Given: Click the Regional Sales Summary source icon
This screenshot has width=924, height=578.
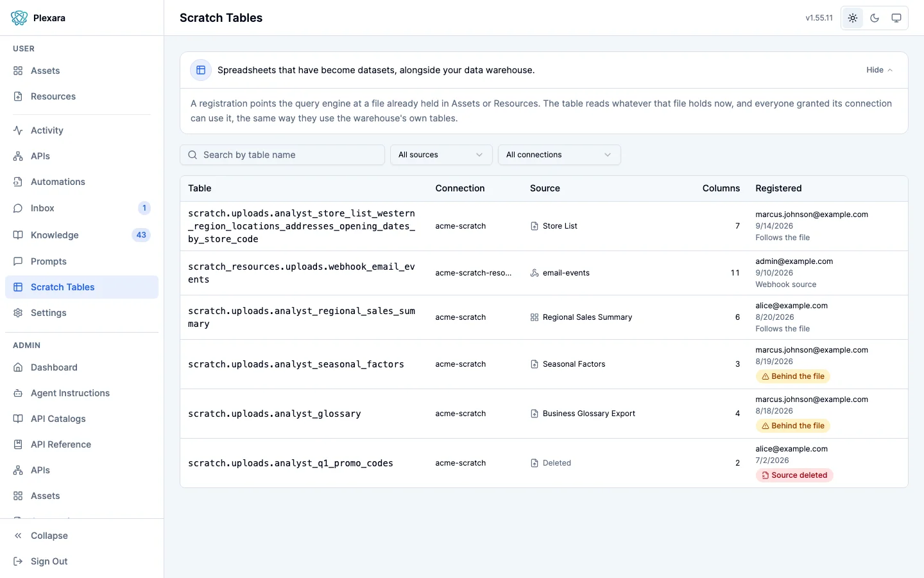Looking at the screenshot, I should point(535,317).
